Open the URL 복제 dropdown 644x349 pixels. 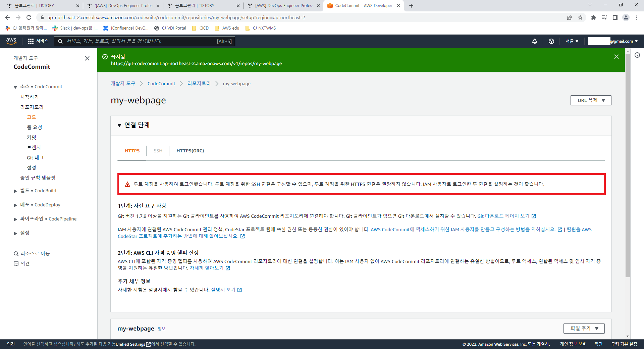(x=591, y=100)
